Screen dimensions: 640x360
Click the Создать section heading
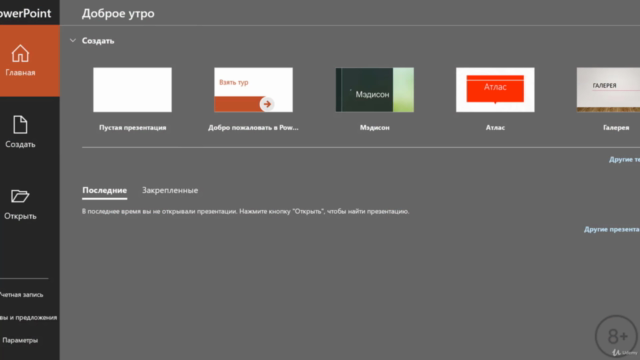pyautogui.click(x=98, y=41)
